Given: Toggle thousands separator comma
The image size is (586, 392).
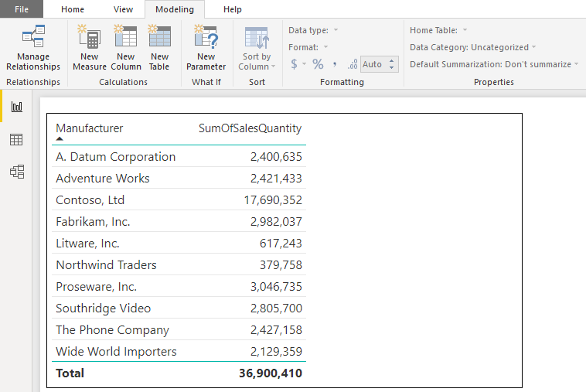Looking at the screenshot, I should point(335,64).
